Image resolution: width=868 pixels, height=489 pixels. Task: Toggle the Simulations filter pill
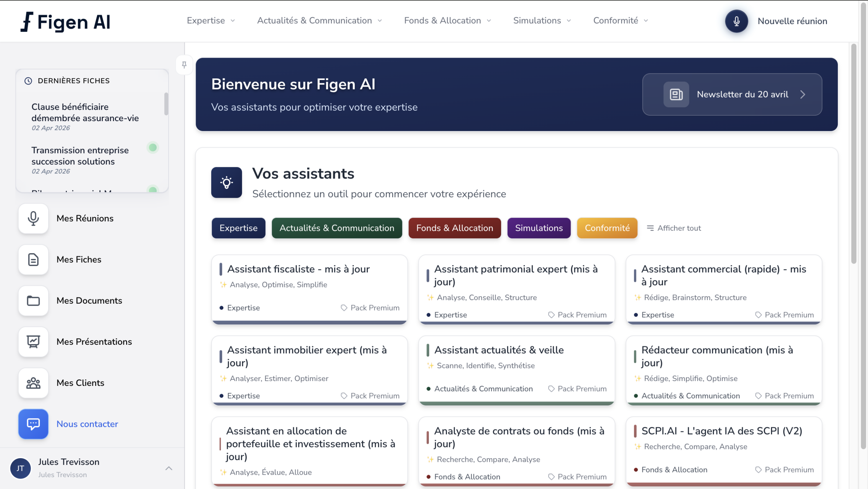539,228
